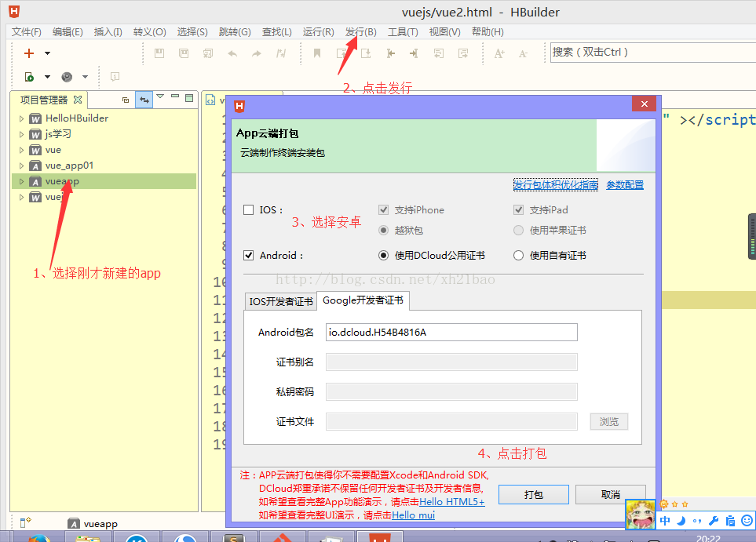Screen dimensions: 756x542
Task: Click the red plus New icon
Action: tap(29, 53)
